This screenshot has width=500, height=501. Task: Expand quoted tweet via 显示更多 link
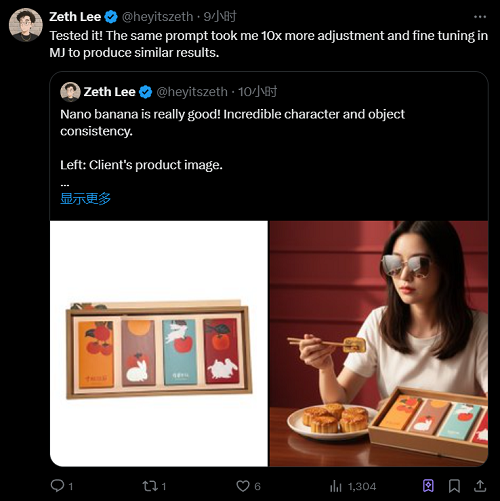pos(85,199)
